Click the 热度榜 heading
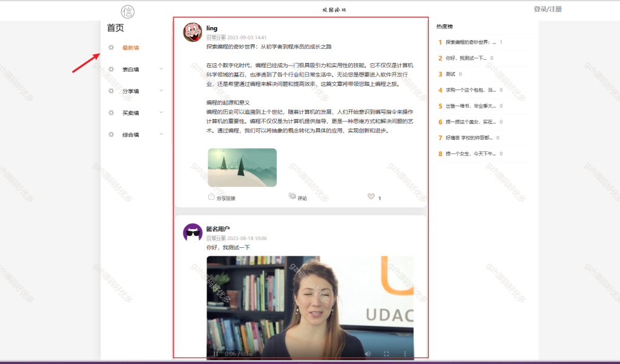 [444, 27]
